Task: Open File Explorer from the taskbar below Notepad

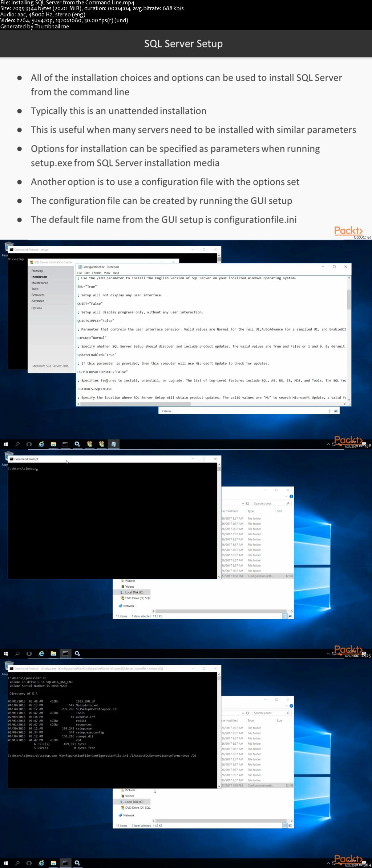Action: [53, 444]
